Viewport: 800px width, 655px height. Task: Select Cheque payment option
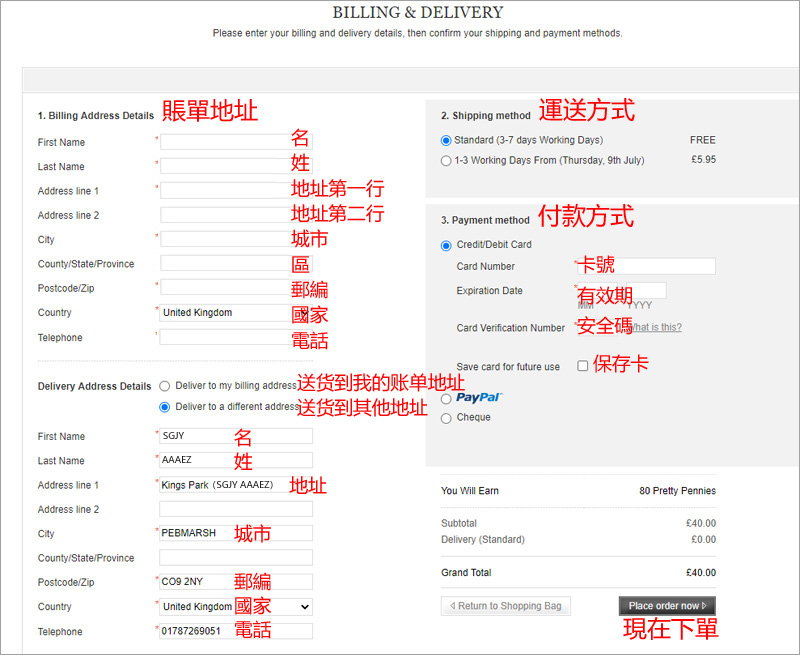tap(446, 418)
